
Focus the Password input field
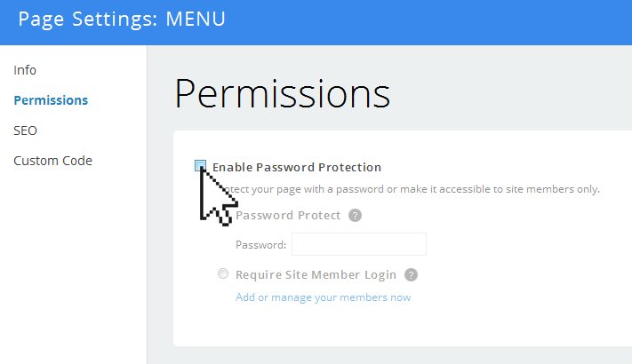359,244
